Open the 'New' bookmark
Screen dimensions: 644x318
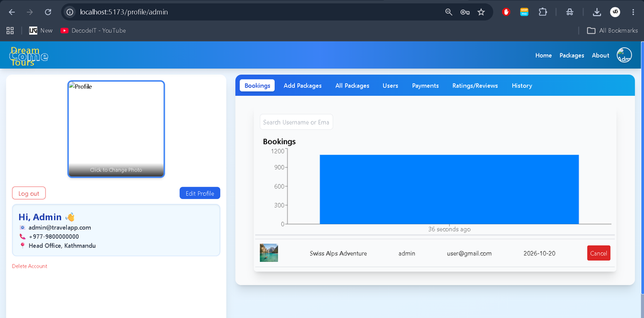pyautogui.click(x=41, y=30)
